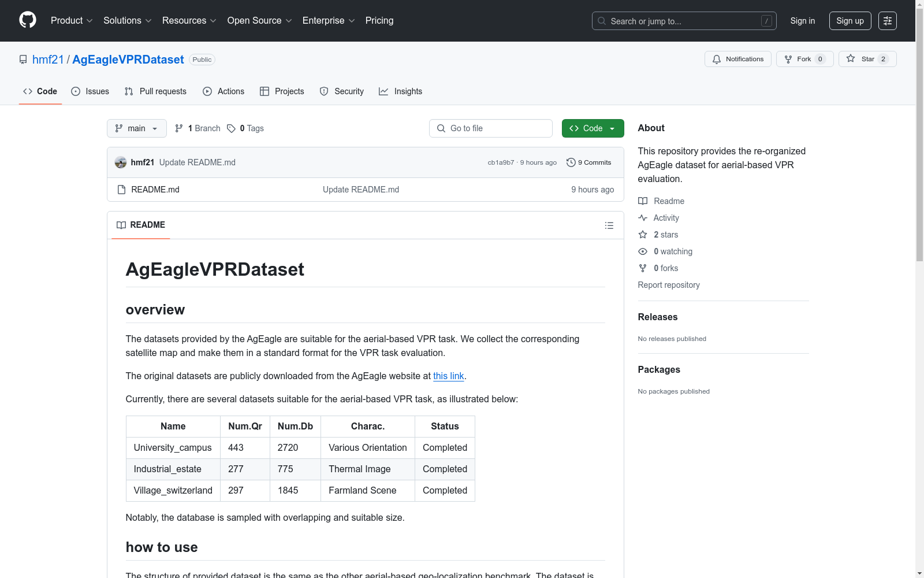The height and width of the screenshot is (578, 924).
Task: Open the Releases heading link
Action: point(658,317)
